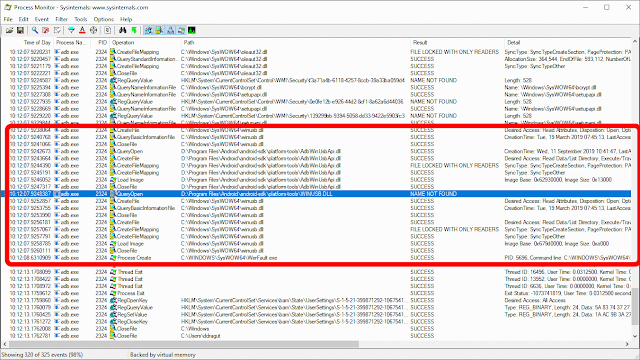This screenshot has width=640, height=360.
Task: Click the 10:12:07.9220231 time cell
Action: 30,52
